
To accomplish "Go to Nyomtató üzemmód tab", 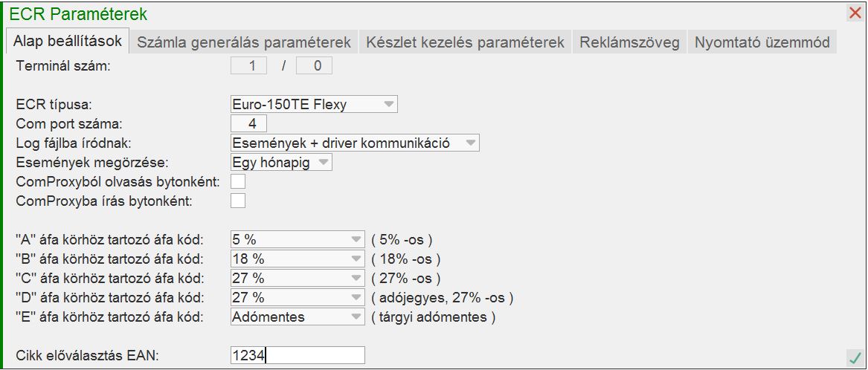I will coord(762,42).
